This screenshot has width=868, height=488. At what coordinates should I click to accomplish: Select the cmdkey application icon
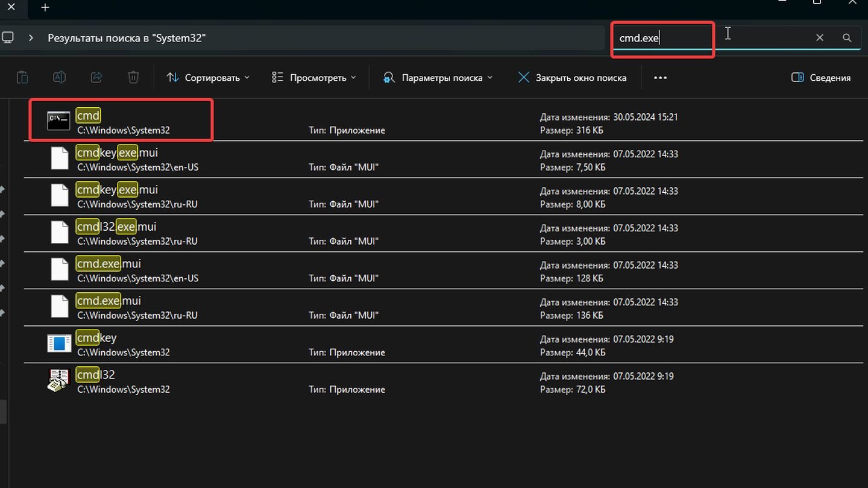[59, 343]
